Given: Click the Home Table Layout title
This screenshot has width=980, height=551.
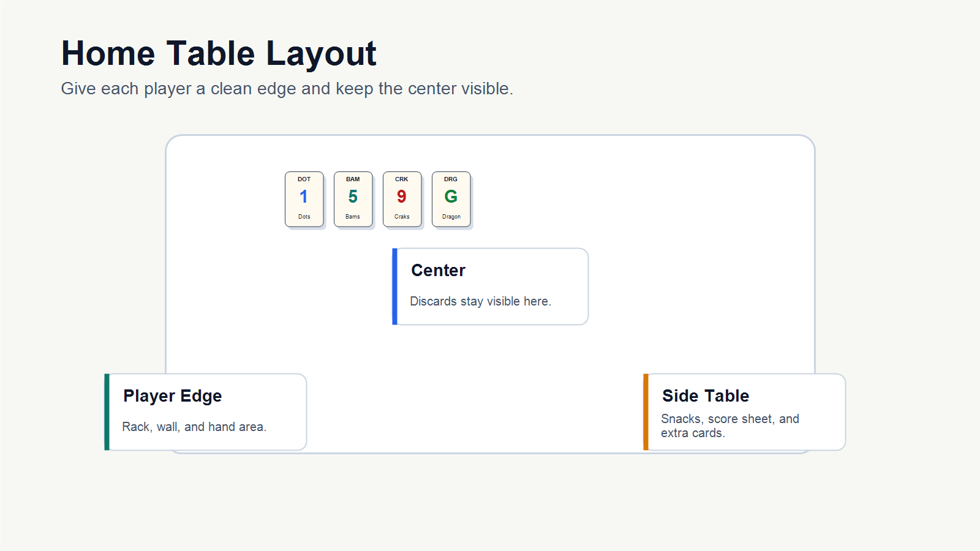Looking at the screenshot, I should (x=219, y=53).
